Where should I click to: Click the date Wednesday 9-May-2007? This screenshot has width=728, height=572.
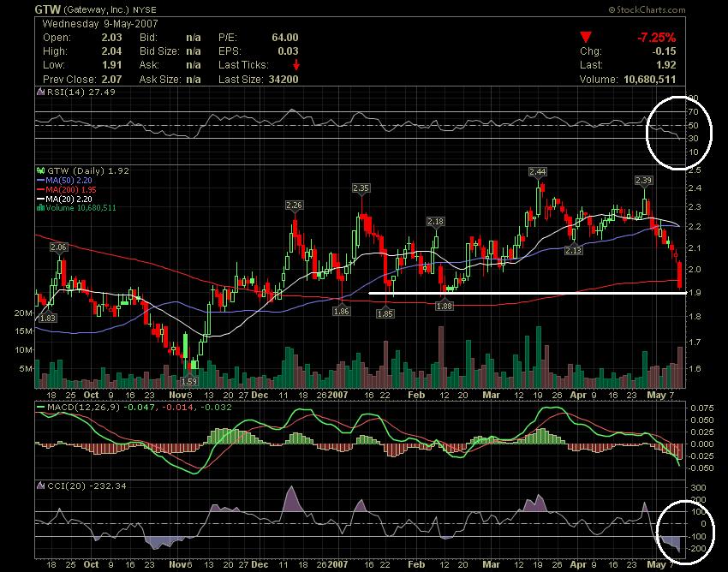click(100, 24)
